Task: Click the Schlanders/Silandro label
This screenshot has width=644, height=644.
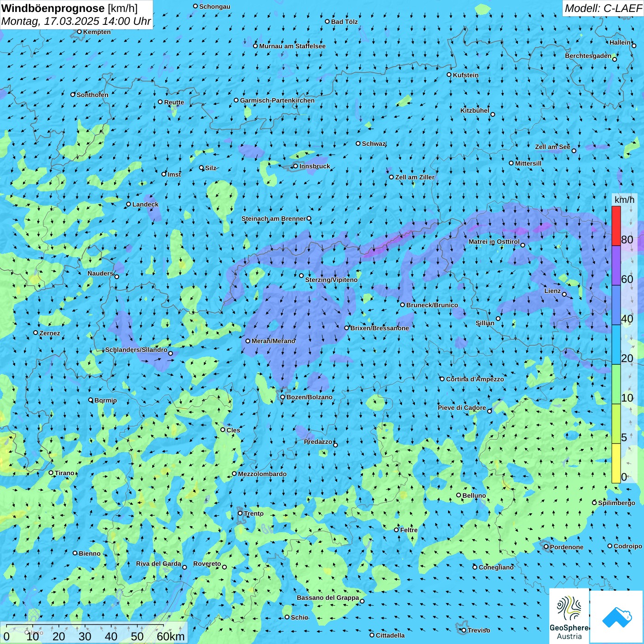Action: pyautogui.click(x=137, y=350)
